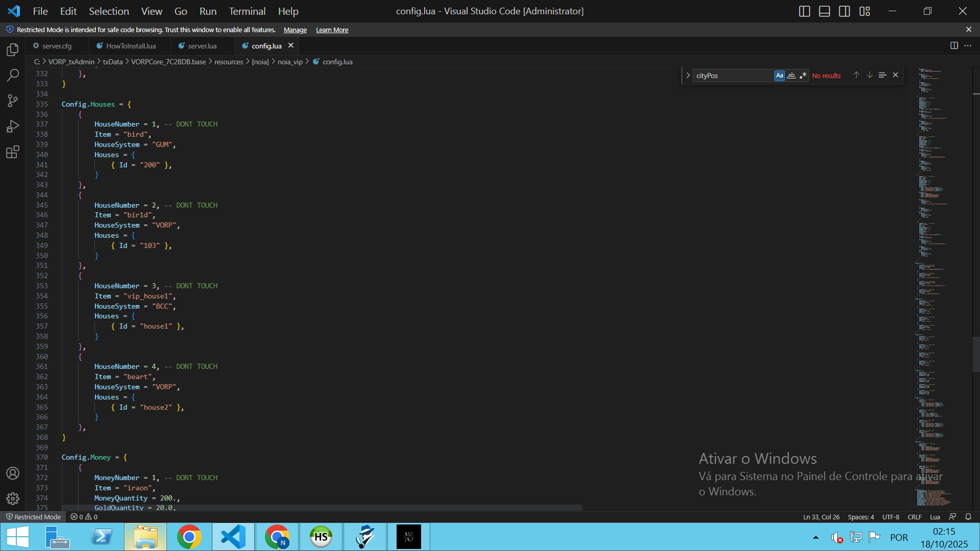Click the cityPos find input field
This screenshot has width=980, height=551.
(732, 76)
